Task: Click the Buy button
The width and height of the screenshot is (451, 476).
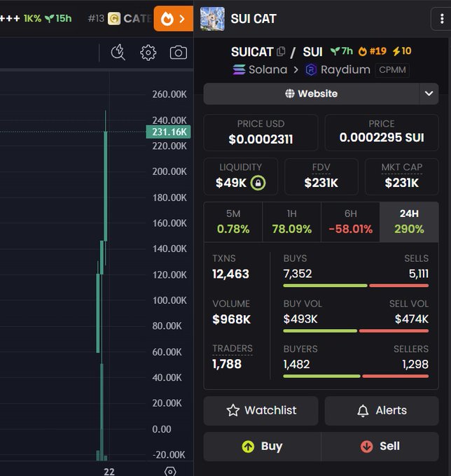Action: (x=262, y=447)
